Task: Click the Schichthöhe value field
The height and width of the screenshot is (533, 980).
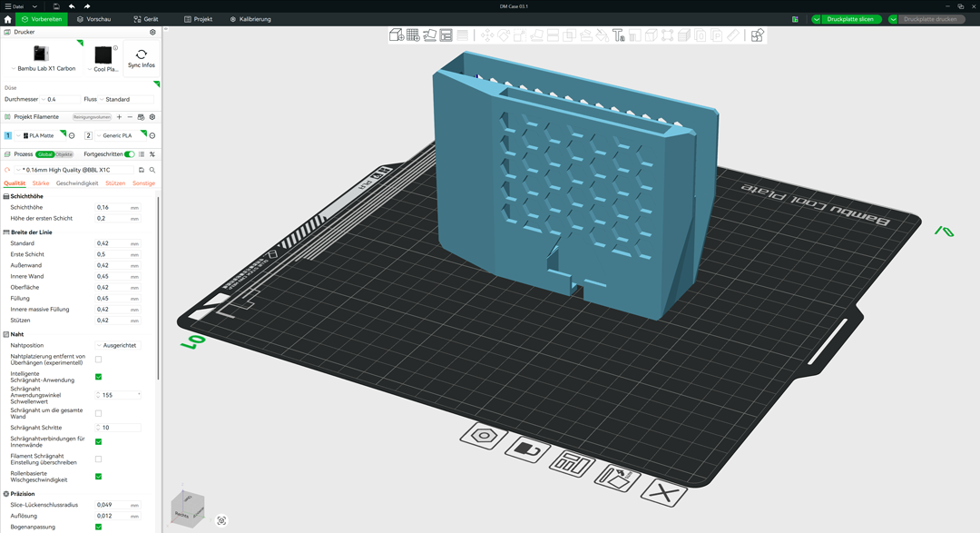Action: tap(117, 207)
